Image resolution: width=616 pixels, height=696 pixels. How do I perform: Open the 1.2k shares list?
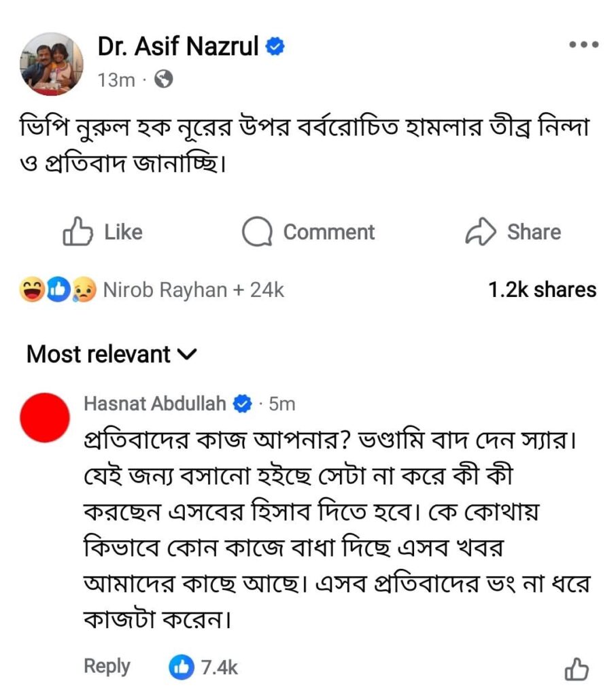click(542, 290)
